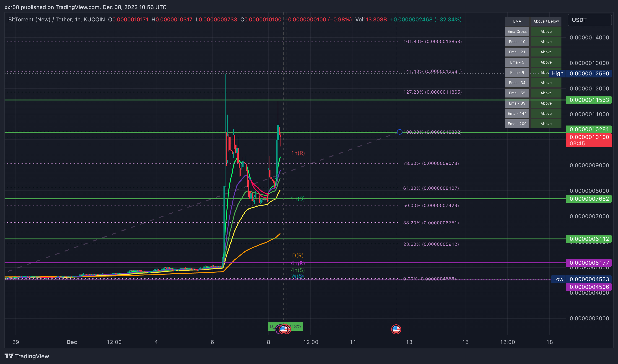
Task: Click the 4h(S) support label
Action: tap(298, 270)
